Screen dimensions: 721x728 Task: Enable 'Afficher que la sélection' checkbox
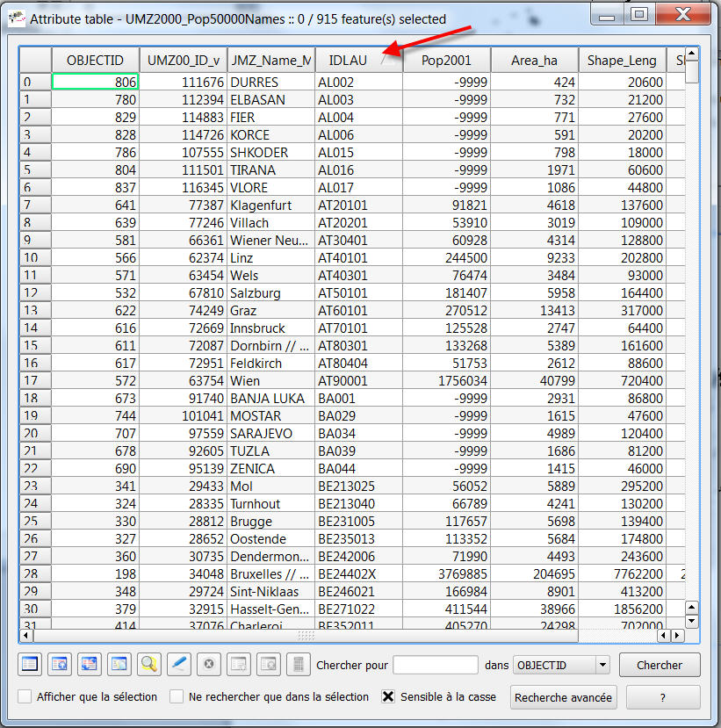[x=25, y=696]
